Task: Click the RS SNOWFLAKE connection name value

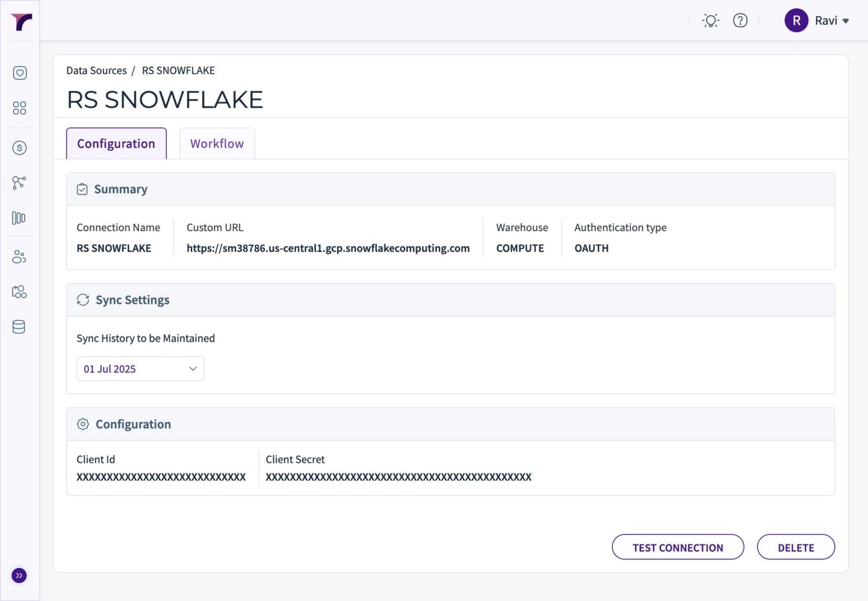Action: 114,248
